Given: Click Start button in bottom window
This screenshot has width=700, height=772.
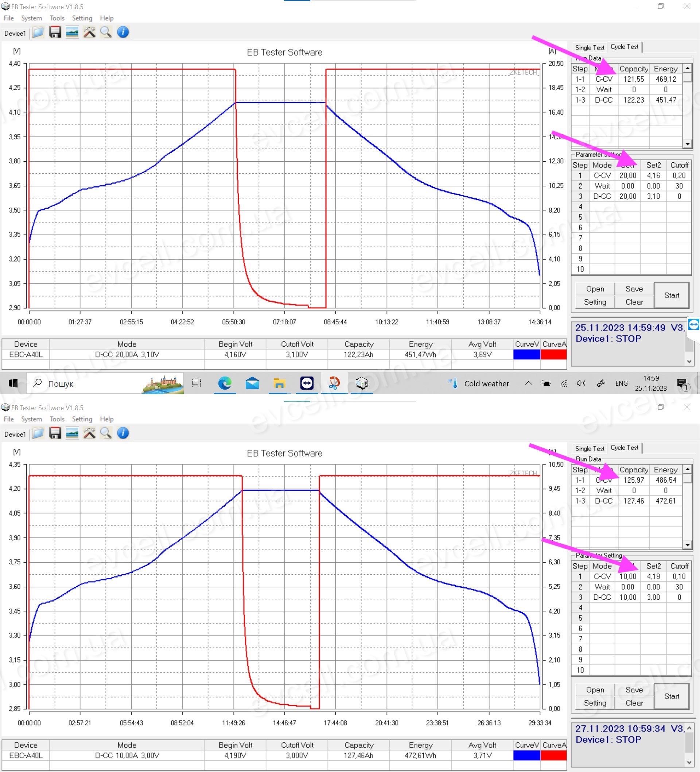Looking at the screenshot, I should pos(672,696).
